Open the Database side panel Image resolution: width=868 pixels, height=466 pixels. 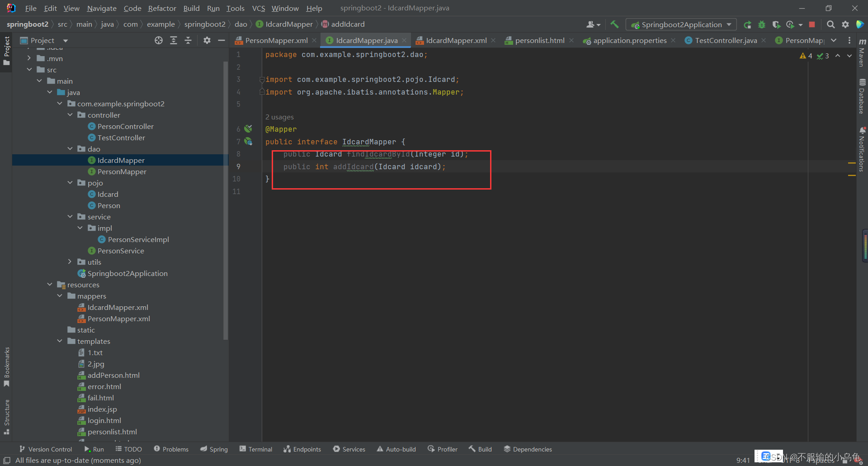click(862, 96)
